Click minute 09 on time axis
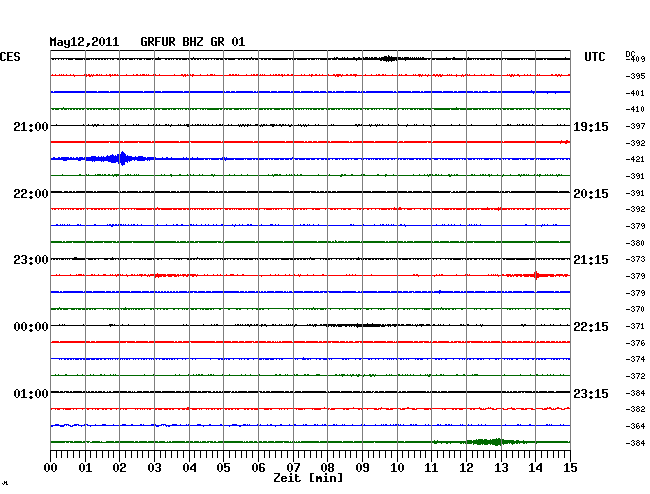650x494 pixels. click(x=362, y=468)
